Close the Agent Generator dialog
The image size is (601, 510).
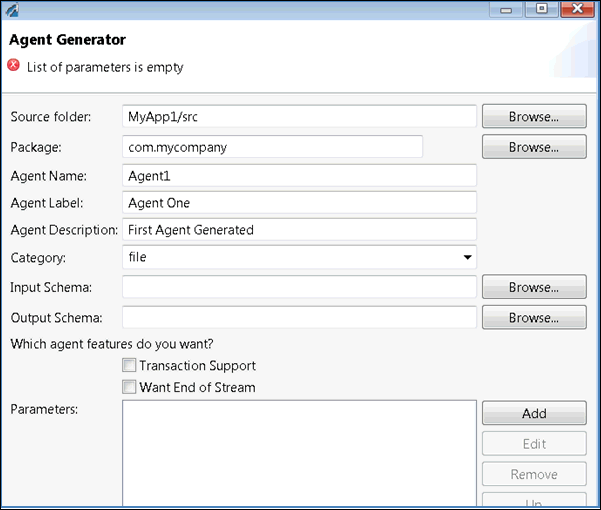click(575, 9)
